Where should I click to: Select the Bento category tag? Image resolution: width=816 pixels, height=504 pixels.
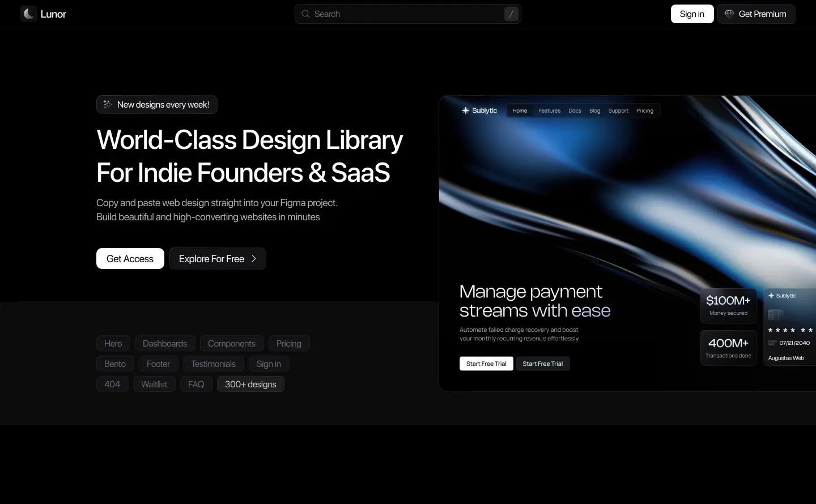tap(115, 364)
